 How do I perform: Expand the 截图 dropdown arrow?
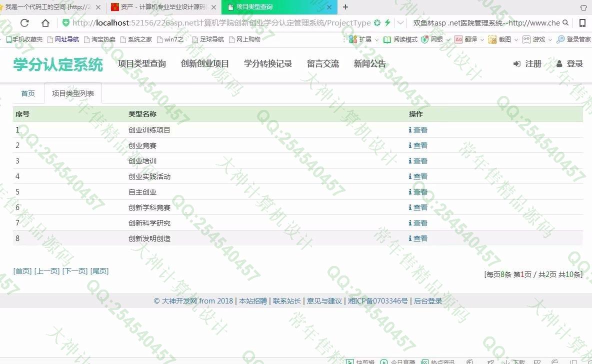point(516,39)
